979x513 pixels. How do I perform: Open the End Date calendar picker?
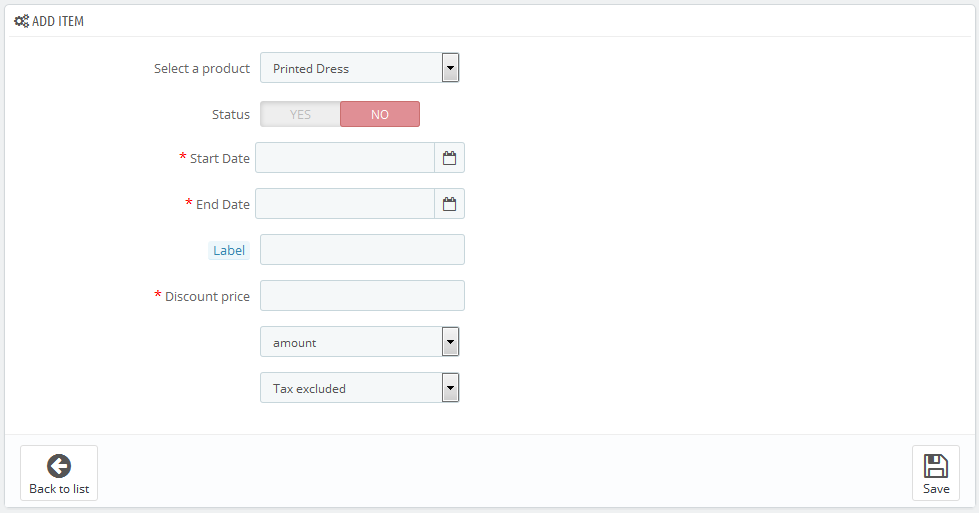450,204
